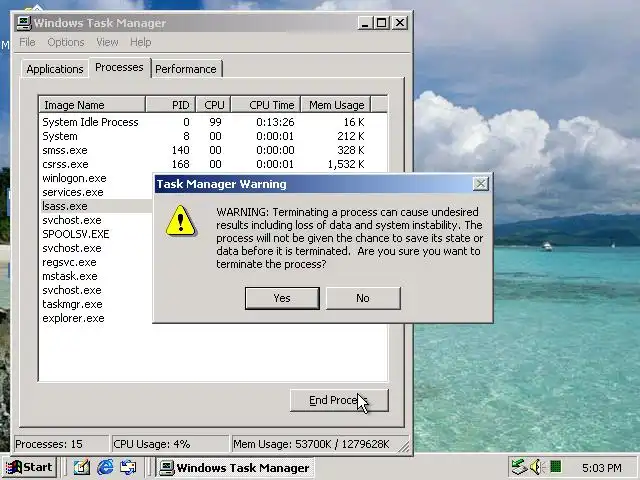
Task: Open the Options menu
Action: [x=66, y=42]
